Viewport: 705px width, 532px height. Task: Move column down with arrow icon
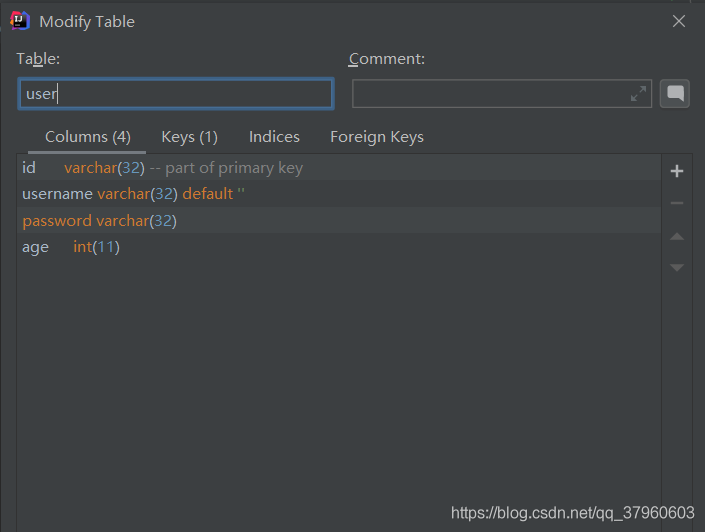tap(677, 267)
